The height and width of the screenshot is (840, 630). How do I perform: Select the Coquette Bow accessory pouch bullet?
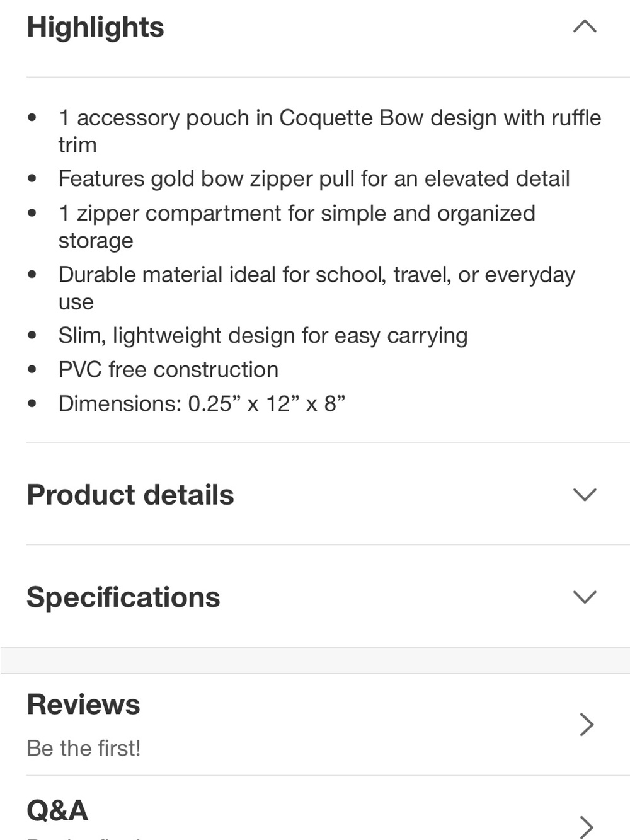pyautogui.click(x=330, y=131)
